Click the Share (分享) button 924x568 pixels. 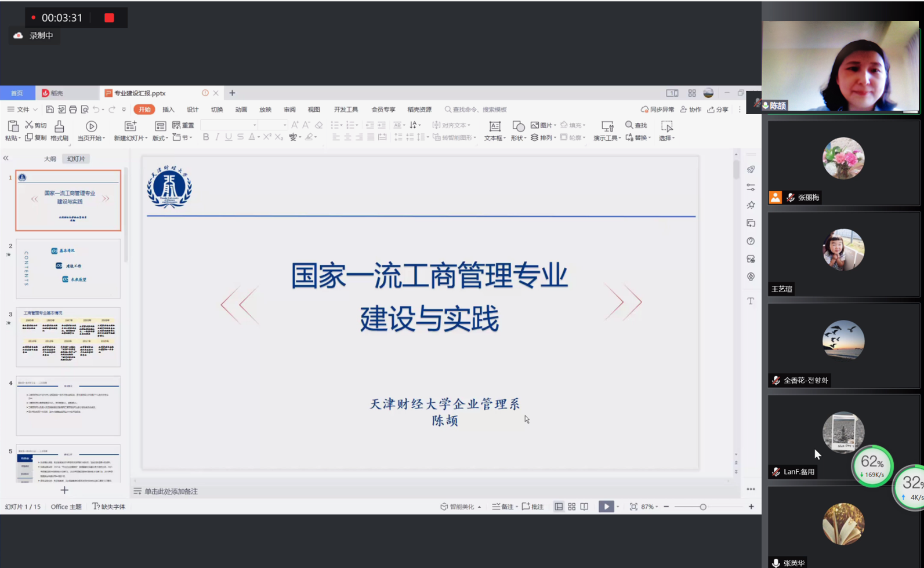718,110
